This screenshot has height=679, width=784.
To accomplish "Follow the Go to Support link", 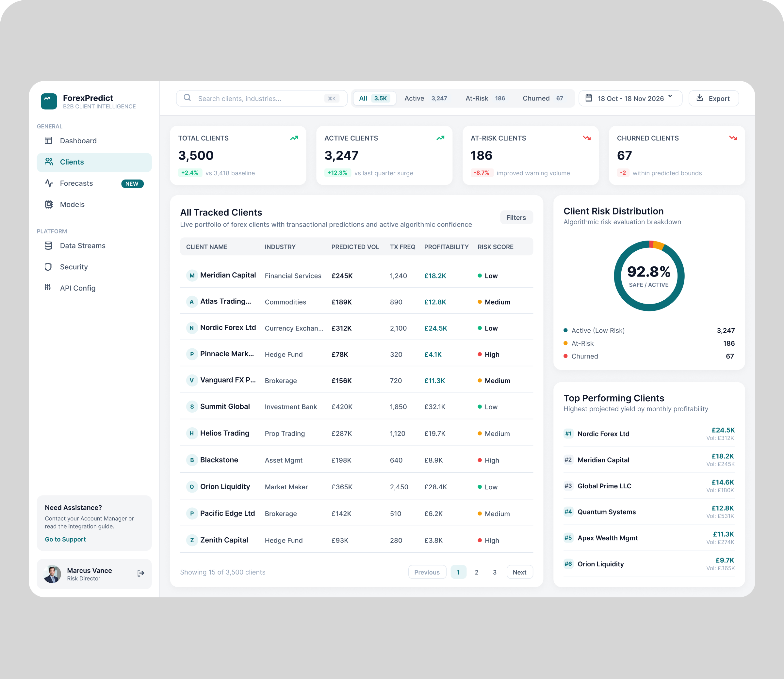I will 65,539.
